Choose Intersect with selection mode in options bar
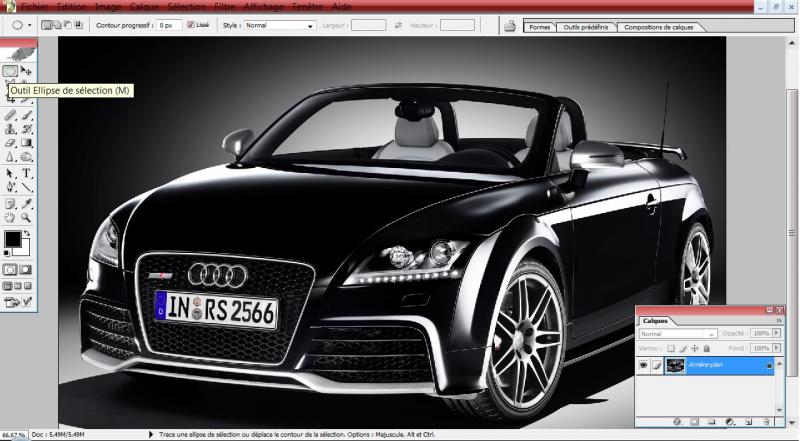 [x=78, y=24]
